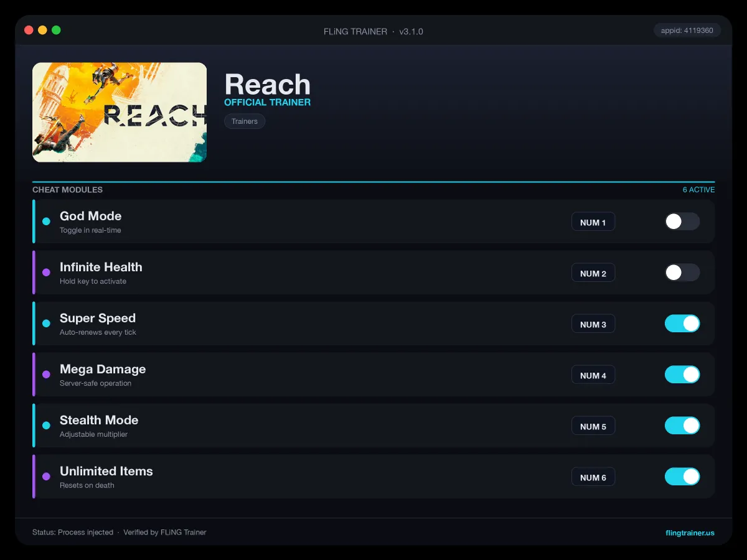This screenshot has height=560, width=747.
Task: Click the NUM 4 hotkey button
Action: click(x=593, y=375)
